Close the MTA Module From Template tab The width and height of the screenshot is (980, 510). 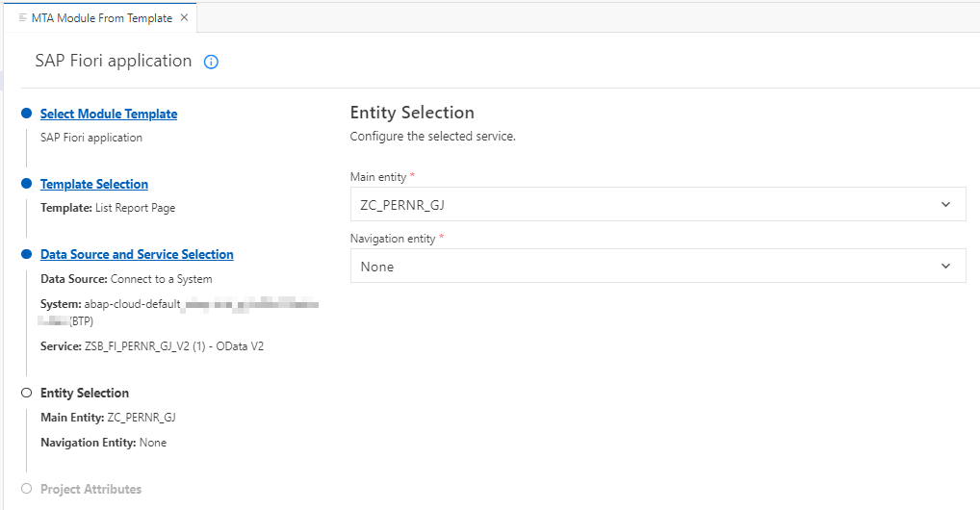click(x=185, y=17)
